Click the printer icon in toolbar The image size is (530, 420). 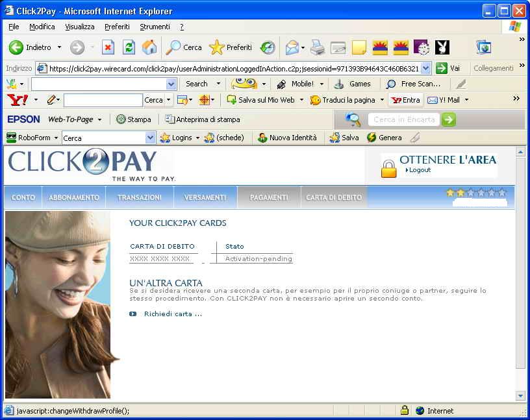pos(318,47)
